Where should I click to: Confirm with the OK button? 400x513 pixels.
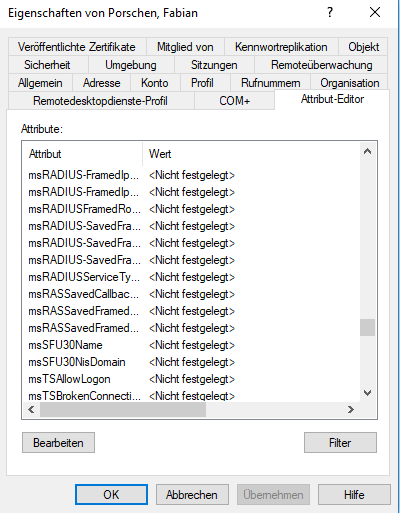tap(111, 495)
